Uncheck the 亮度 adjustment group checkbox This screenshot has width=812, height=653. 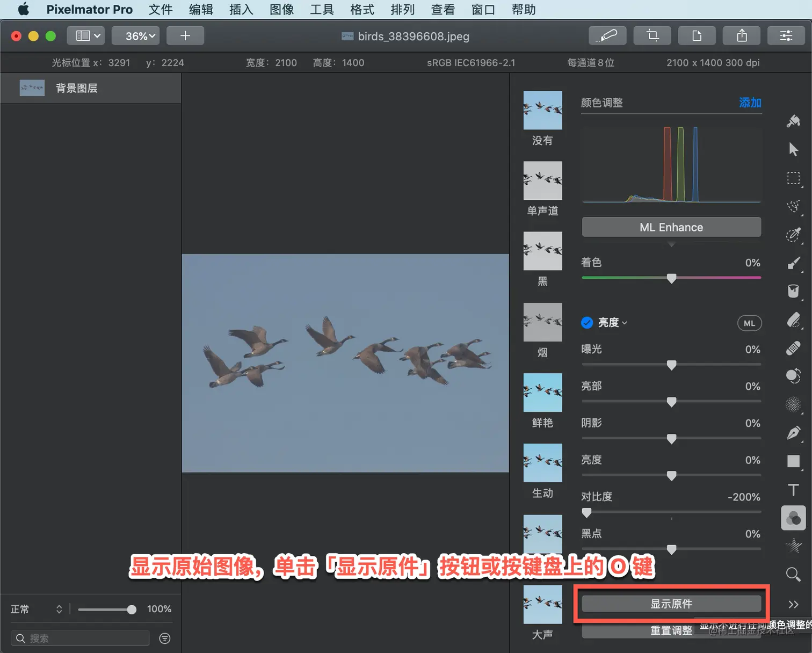587,323
